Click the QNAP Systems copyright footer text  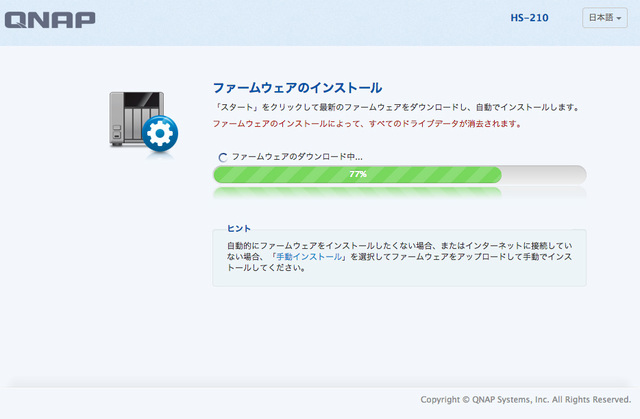coord(525,400)
